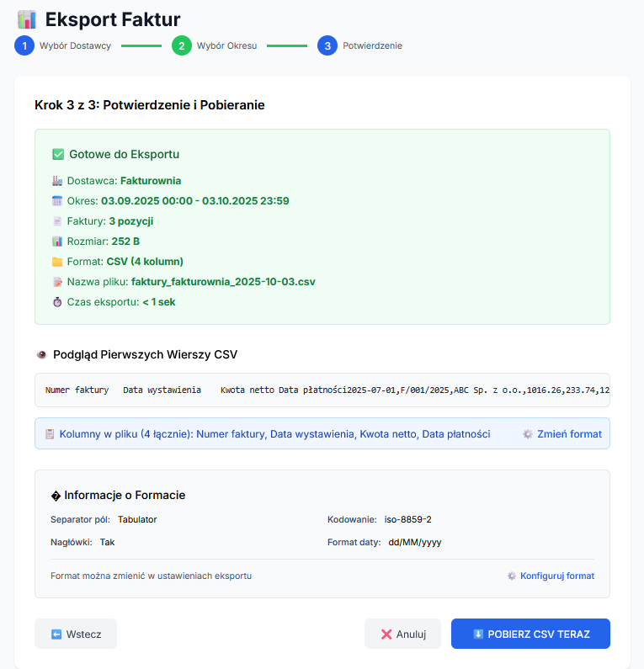This screenshot has width=644, height=669.
Task: Click the stopwatch icon by Czas eksportu
Action: pyautogui.click(x=57, y=302)
